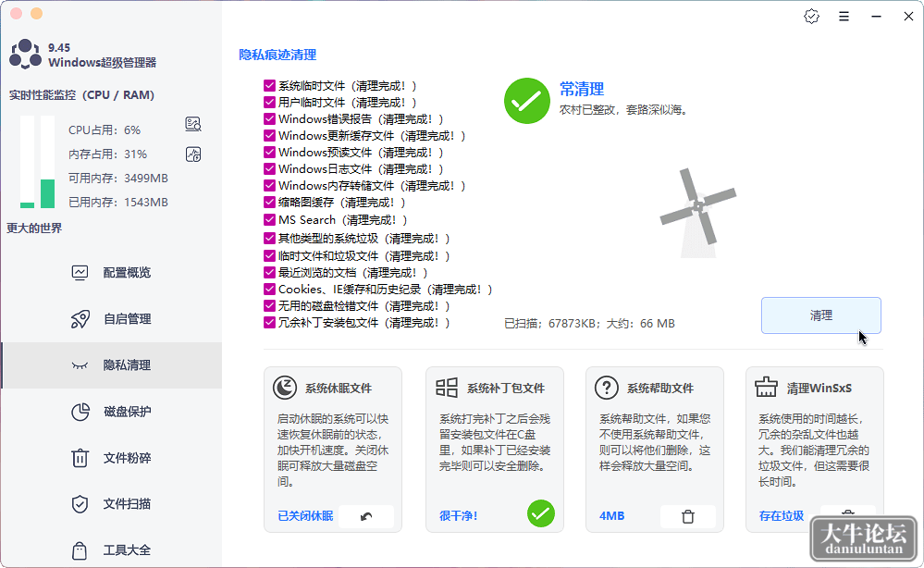
Task: Click the CPU monitor icon beside CPU占用
Action: [193, 124]
